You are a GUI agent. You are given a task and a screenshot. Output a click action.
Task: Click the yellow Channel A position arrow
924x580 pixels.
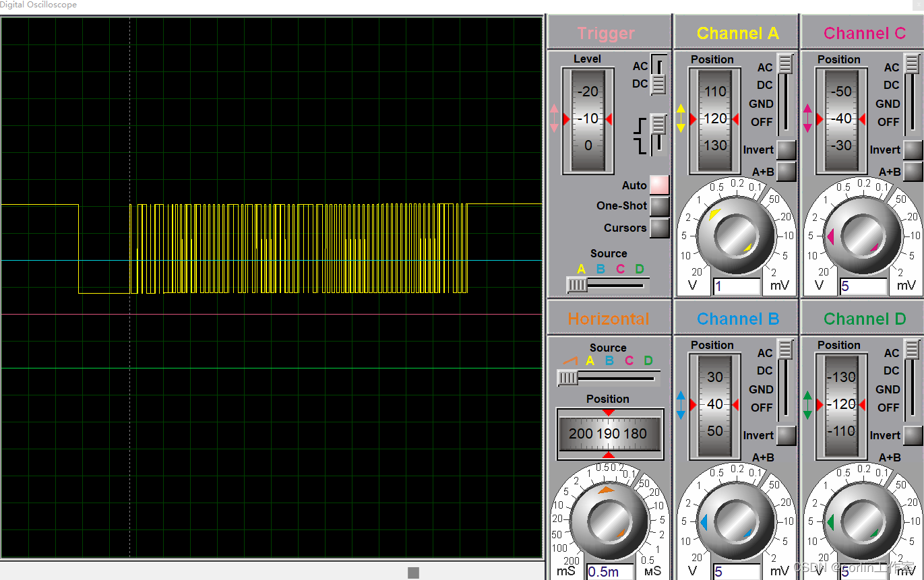coord(683,120)
